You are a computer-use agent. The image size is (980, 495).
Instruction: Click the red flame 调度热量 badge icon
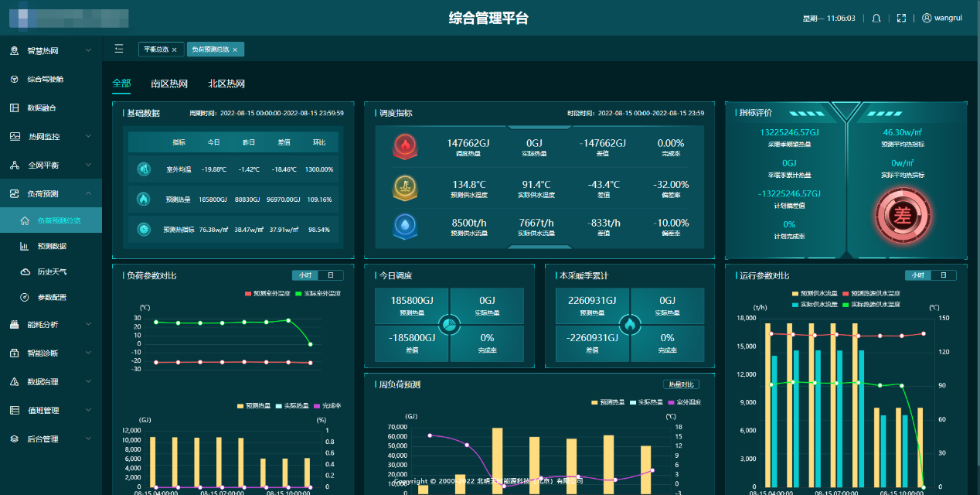point(404,146)
